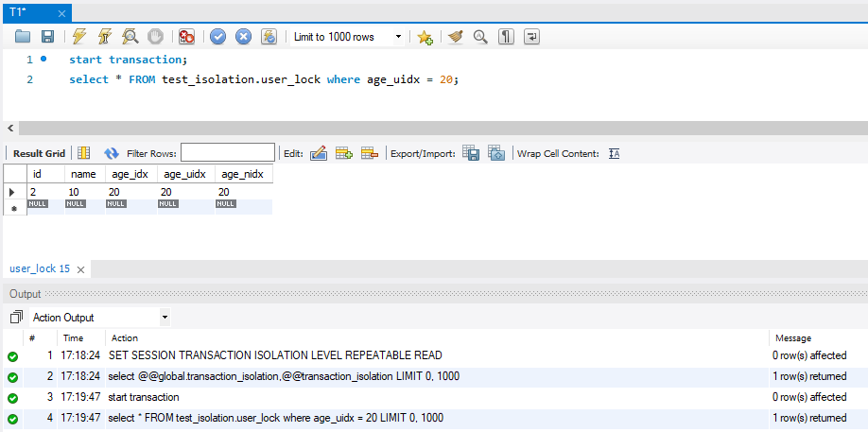Screen dimensions: 868x432
Task: Click the Time column header in output
Action: click(x=73, y=338)
